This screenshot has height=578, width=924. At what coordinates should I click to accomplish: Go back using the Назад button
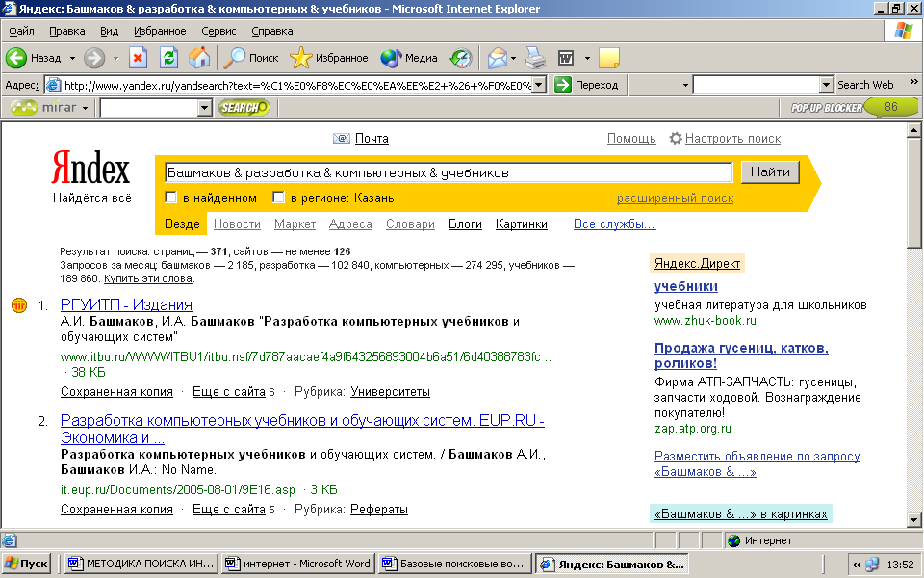(x=34, y=58)
